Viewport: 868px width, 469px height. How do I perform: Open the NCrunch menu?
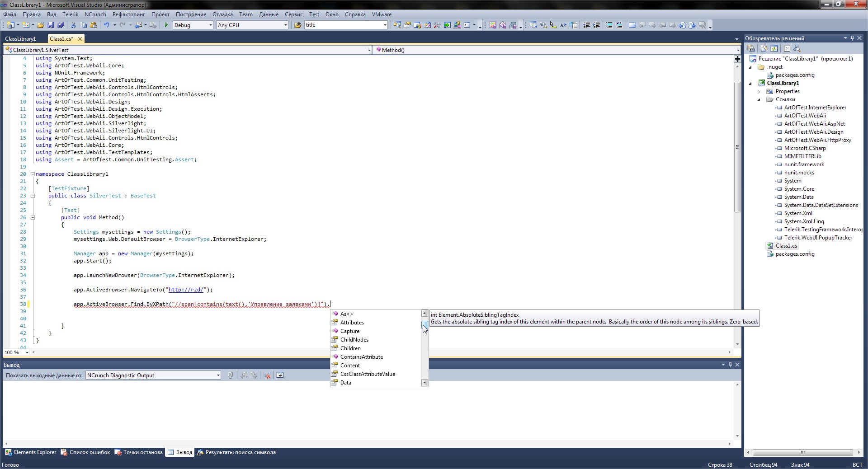pos(95,14)
